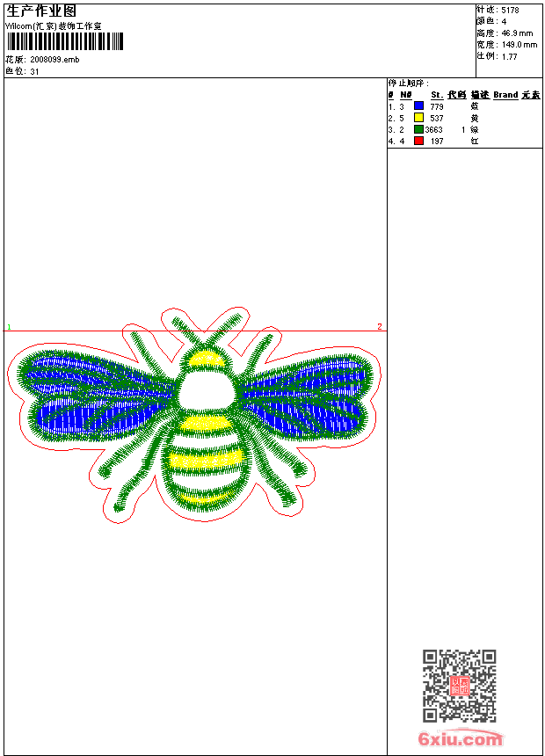The image size is (545, 756).
Task: Click the stitch count 3663 in row 3
Action: click(x=433, y=130)
